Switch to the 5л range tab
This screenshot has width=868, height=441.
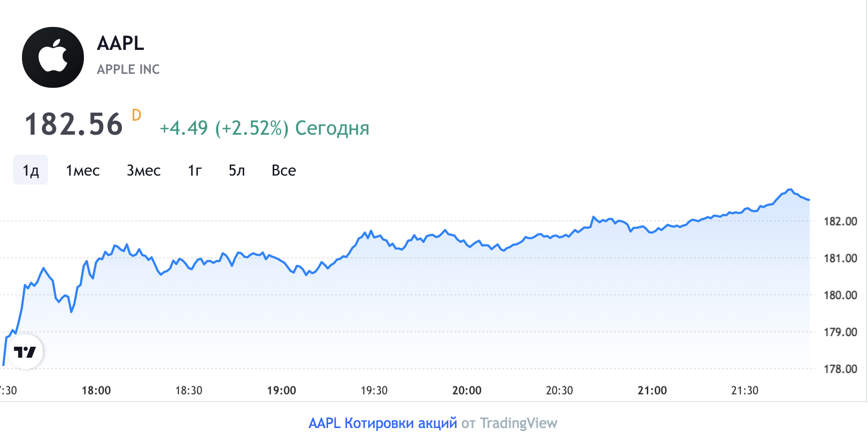point(237,170)
